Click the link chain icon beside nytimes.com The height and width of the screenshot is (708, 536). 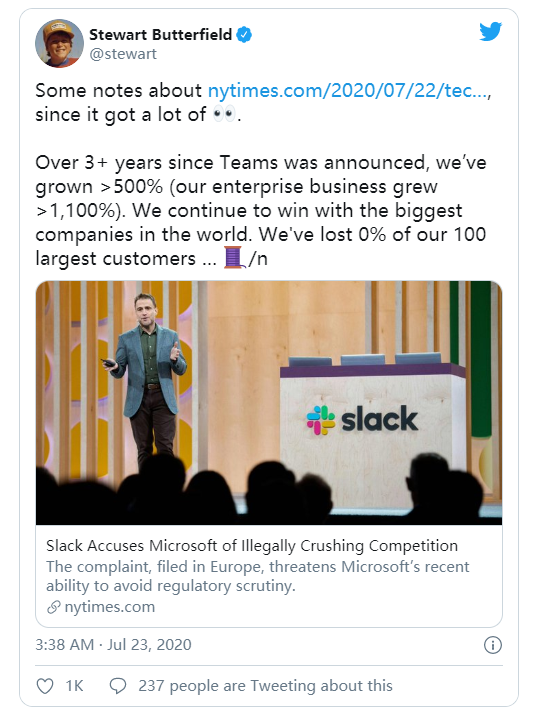(x=54, y=607)
